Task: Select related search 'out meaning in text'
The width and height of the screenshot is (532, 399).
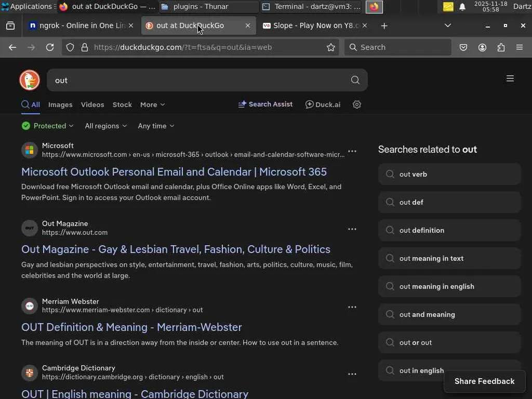Action: coord(449,259)
